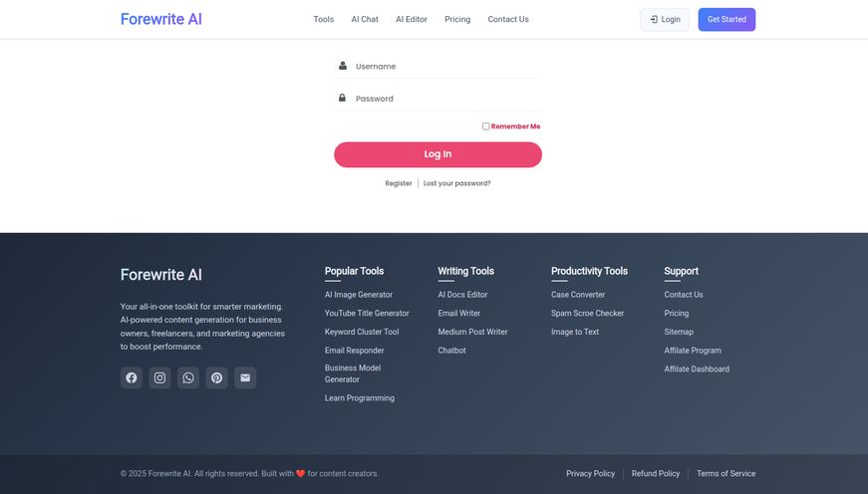Go to Business Model Generator link
Screen dimensions: 868x494
(x=353, y=373)
